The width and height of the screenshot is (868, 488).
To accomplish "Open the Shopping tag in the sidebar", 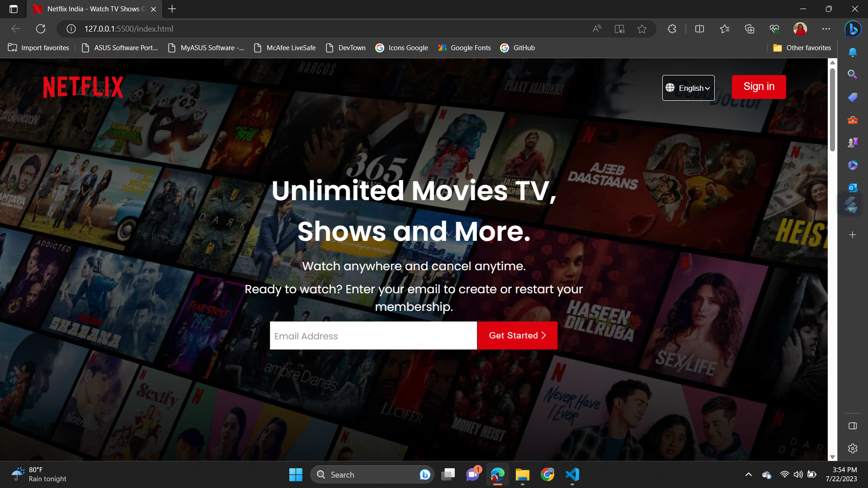I will (853, 97).
